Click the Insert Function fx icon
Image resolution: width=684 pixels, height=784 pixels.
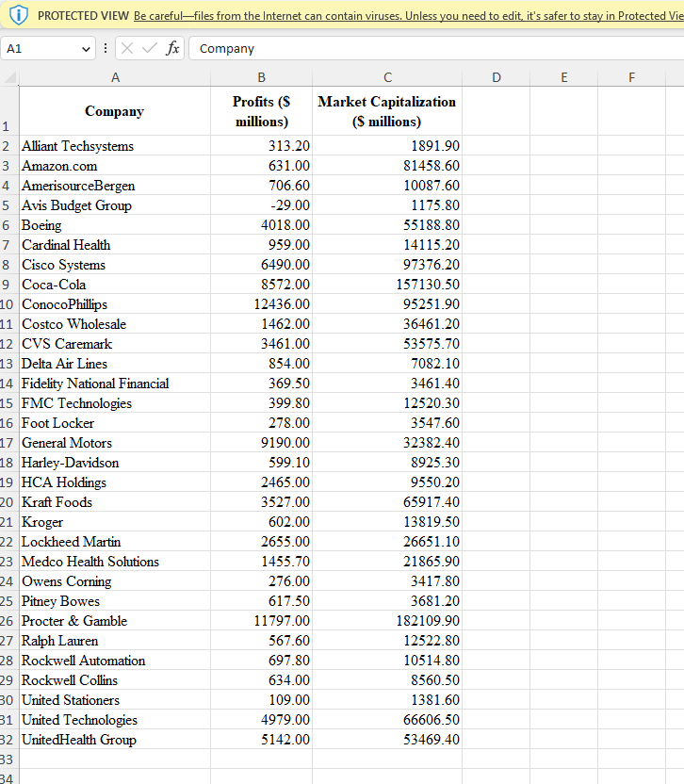pyautogui.click(x=172, y=48)
